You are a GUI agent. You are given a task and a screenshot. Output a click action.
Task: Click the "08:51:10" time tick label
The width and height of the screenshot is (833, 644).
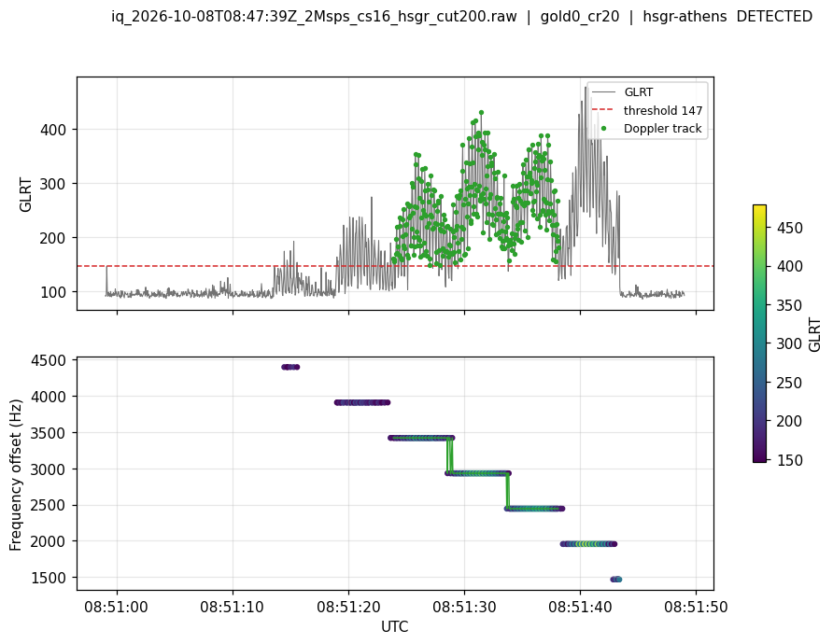pos(233,607)
